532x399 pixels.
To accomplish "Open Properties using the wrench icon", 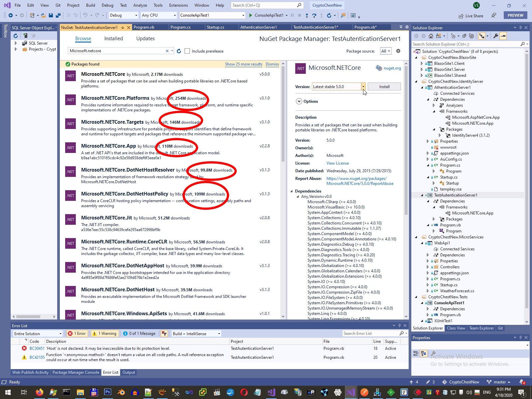I will coord(496,36).
